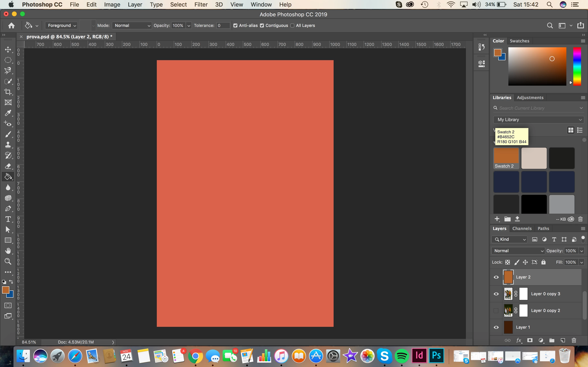Select the Zoom tool in toolbar
This screenshot has height=367, width=588.
[8, 261]
